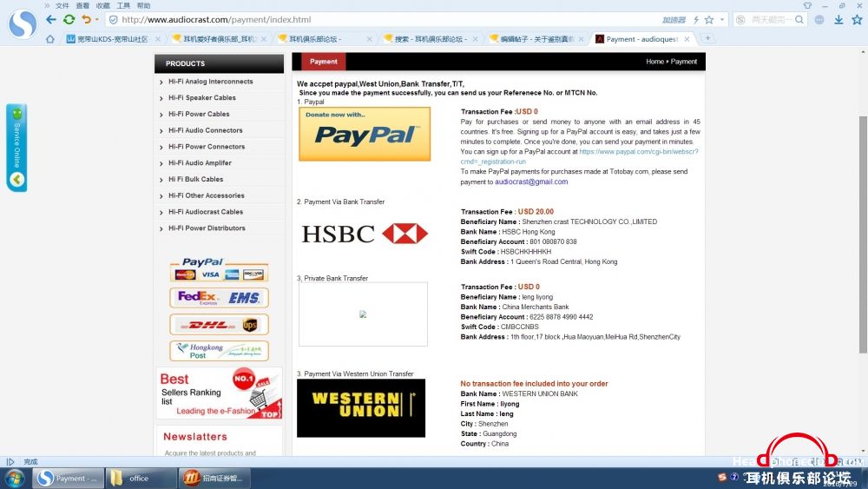Open the 收藏 menu
Viewport: 868px width, 489px height.
[102, 5]
